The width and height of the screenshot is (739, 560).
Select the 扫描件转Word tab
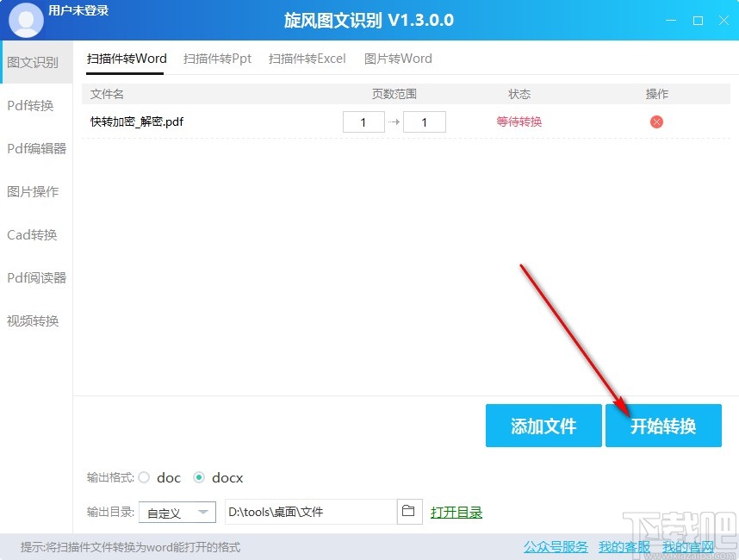point(126,58)
